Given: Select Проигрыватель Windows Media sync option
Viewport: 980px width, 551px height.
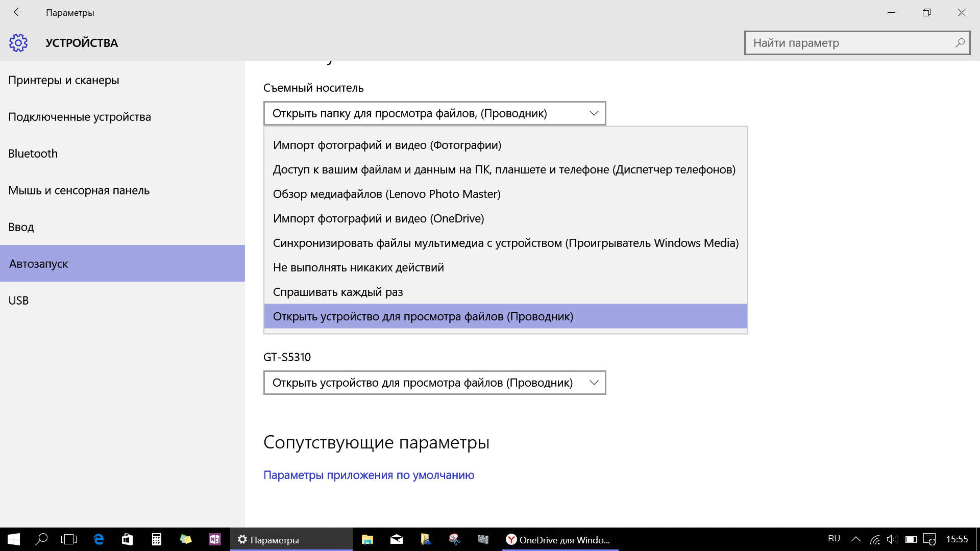Looking at the screenshot, I should [506, 243].
